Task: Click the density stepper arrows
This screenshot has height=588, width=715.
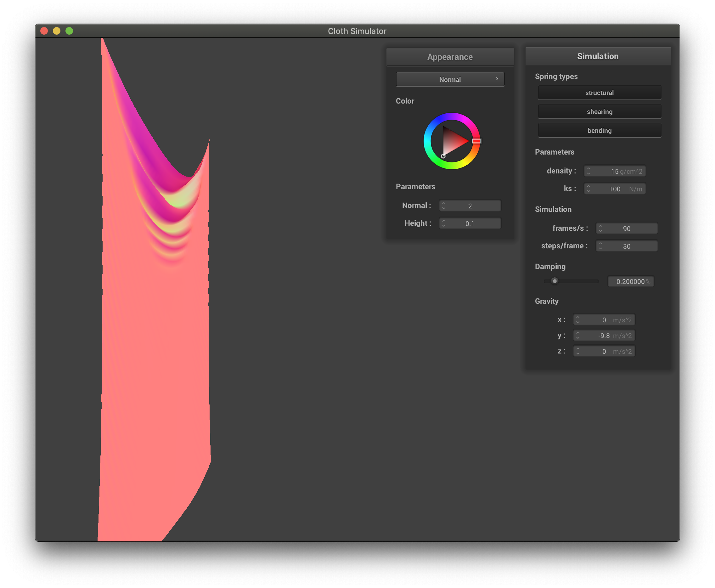Action: 588,171
